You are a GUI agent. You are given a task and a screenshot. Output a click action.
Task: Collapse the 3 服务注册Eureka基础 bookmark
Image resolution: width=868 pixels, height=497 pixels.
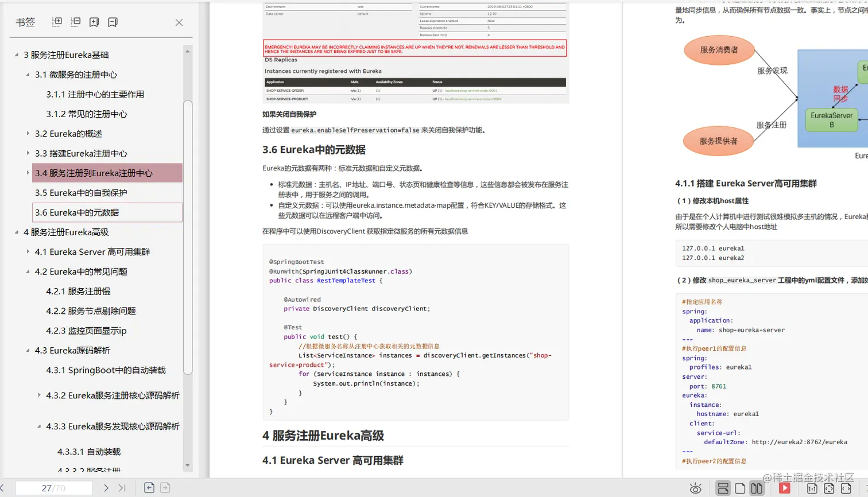click(17, 55)
